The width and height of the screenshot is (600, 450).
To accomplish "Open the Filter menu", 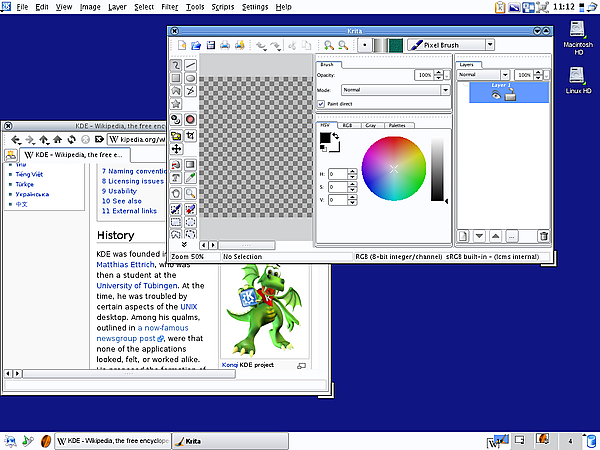I will click(x=169, y=6).
